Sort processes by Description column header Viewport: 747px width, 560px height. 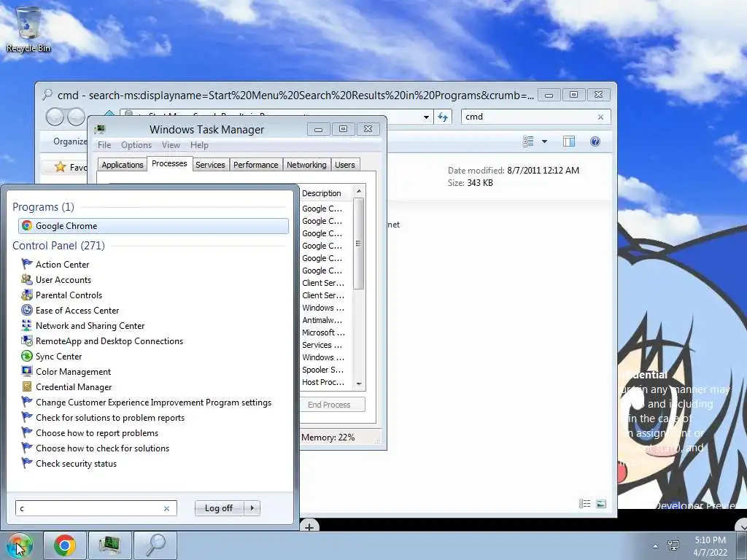[327, 192]
